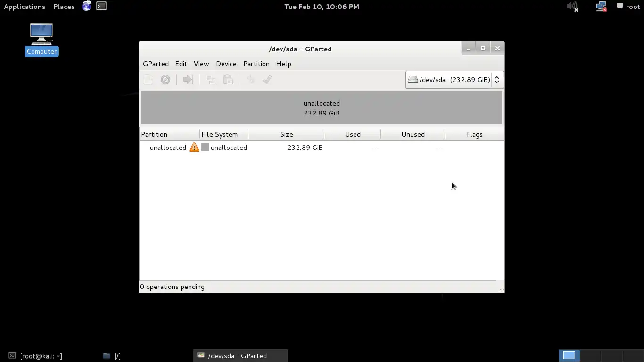Click the muted volume icon
Viewport: 644px width, 362px height.
pos(572,7)
